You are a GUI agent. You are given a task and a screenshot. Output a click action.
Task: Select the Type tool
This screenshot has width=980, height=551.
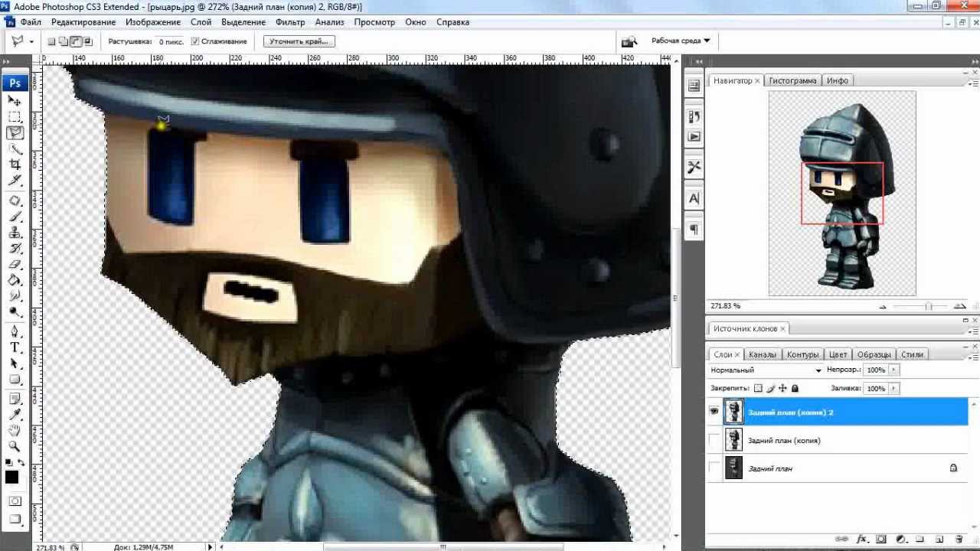click(x=15, y=347)
